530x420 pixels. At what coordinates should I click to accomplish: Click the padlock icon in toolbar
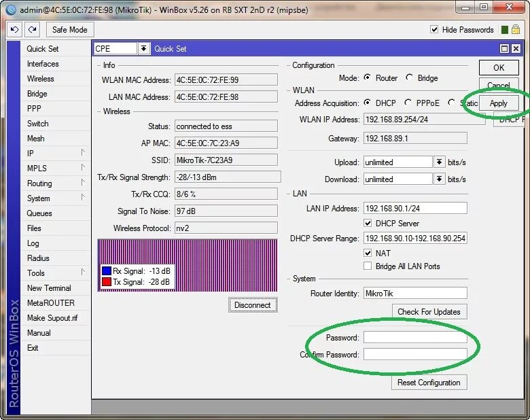516,29
